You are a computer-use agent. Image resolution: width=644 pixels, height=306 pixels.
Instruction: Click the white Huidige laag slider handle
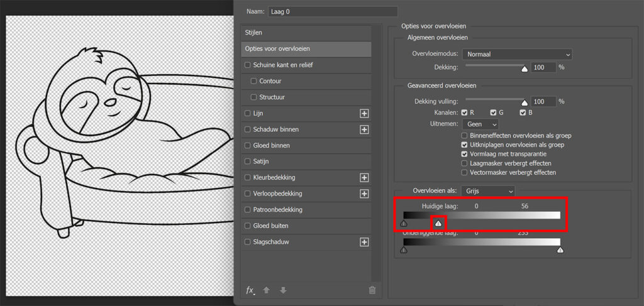point(438,223)
